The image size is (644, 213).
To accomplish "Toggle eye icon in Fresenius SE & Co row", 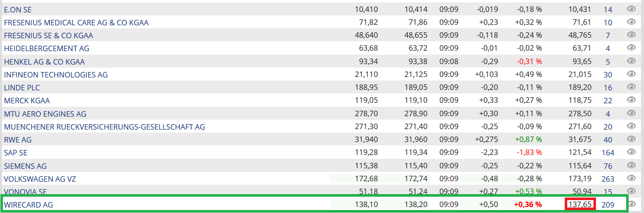I will point(631,35).
